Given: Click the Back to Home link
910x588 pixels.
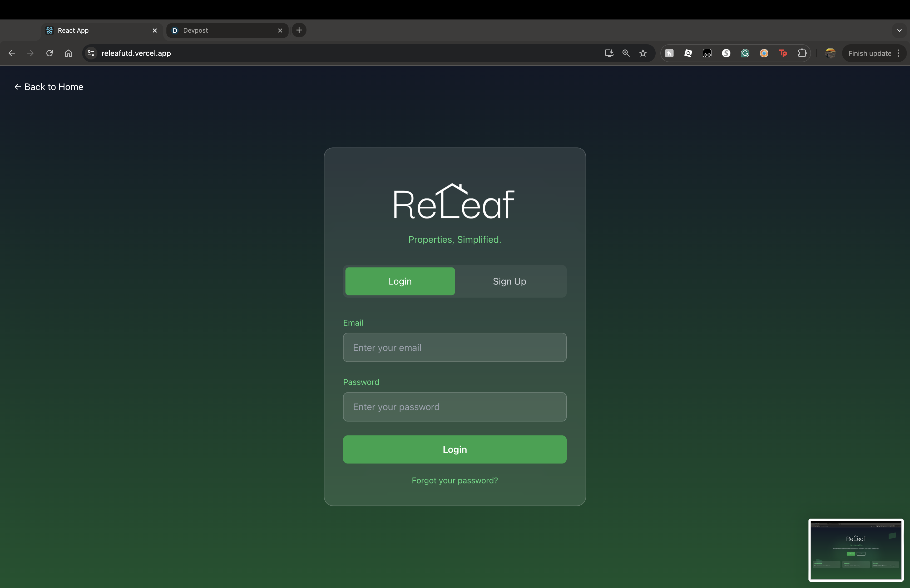Looking at the screenshot, I should pos(49,87).
